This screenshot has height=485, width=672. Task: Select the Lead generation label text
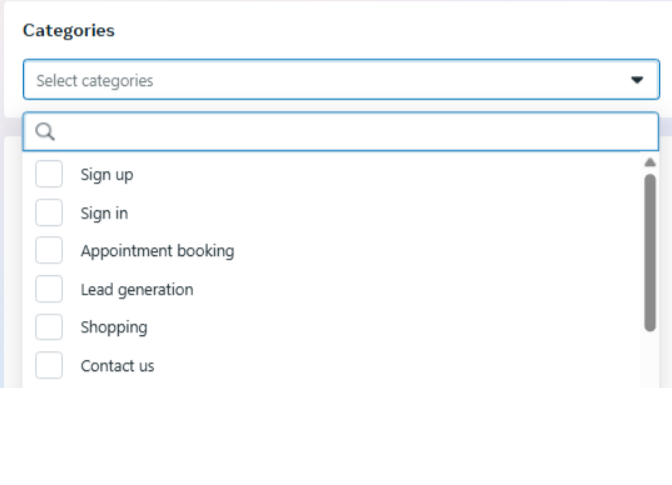coord(137,289)
